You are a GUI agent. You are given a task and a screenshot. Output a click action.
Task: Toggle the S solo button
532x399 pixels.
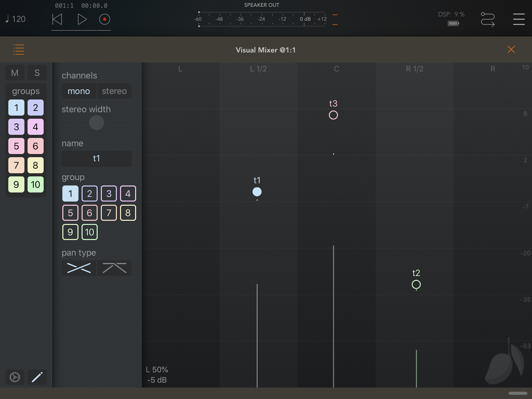coord(37,73)
